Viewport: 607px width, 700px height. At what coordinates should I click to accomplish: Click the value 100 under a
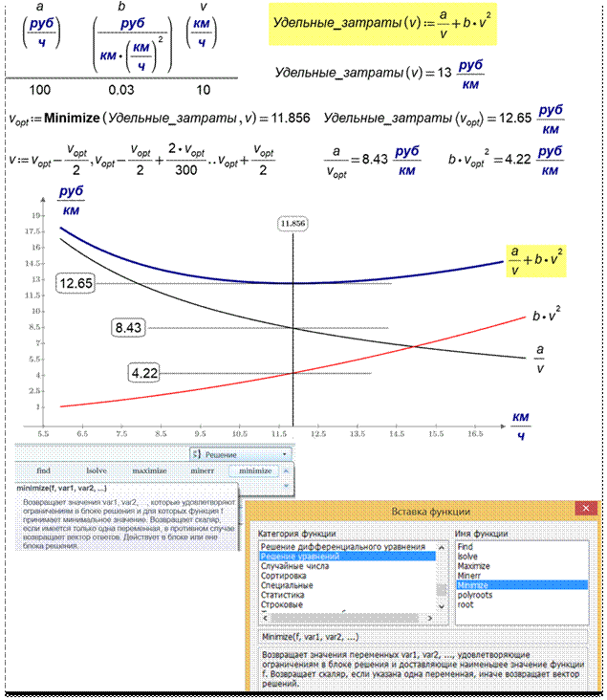point(40,90)
